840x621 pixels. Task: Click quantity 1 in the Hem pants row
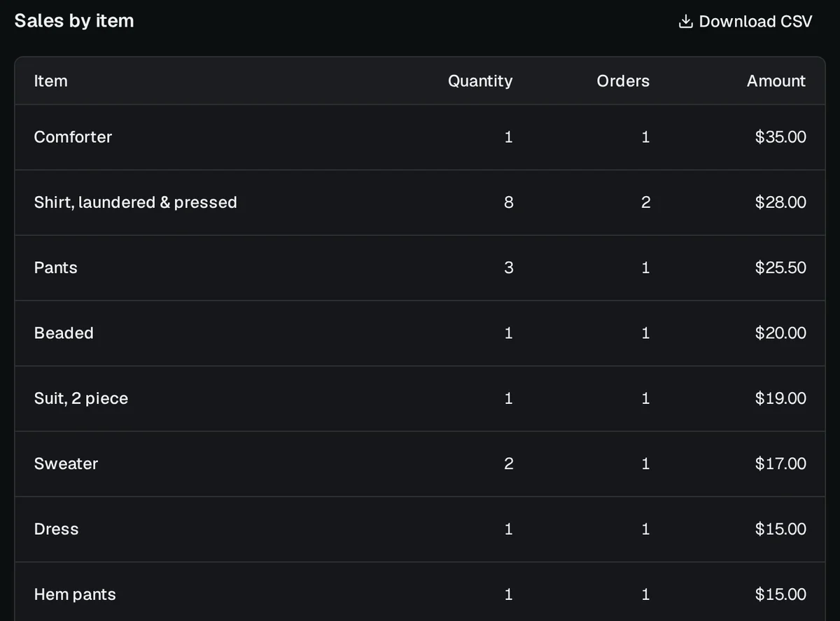(x=508, y=594)
